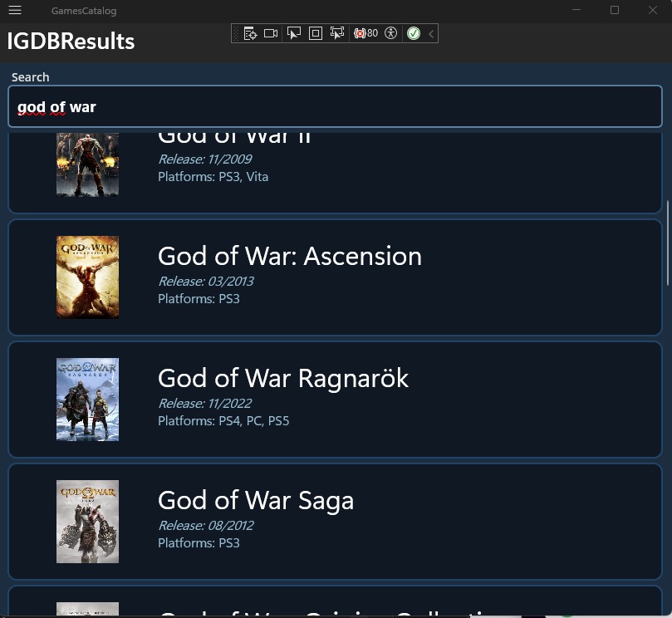The width and height of the screenshot is (672, 618).
Task: Activate Select Element tool in debug toolbar
Action: (x=293, y=33)
